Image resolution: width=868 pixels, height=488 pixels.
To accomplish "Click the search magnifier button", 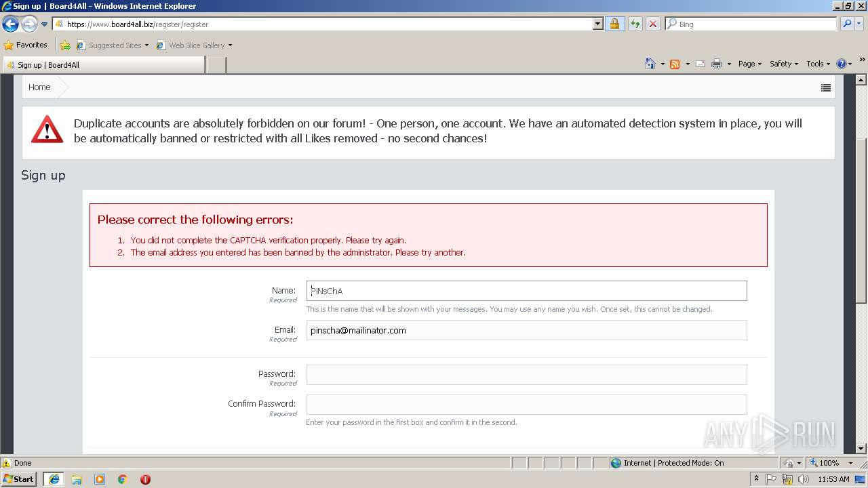I will (x=846, y=24).
